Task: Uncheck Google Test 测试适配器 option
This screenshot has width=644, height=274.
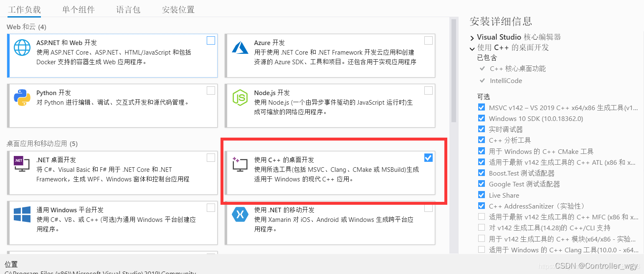Action: tap(482, 184)
